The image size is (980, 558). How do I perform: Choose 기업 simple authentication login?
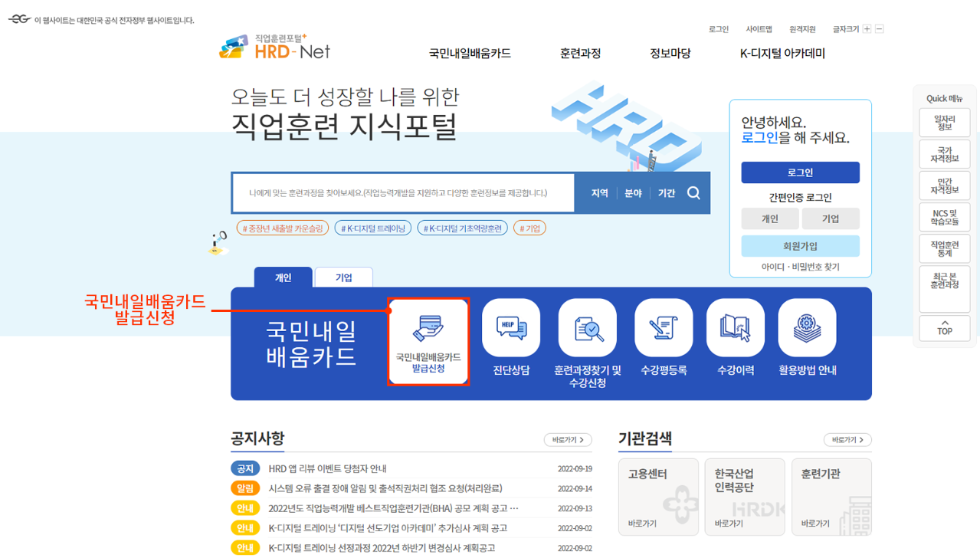[x=831, y=218]
